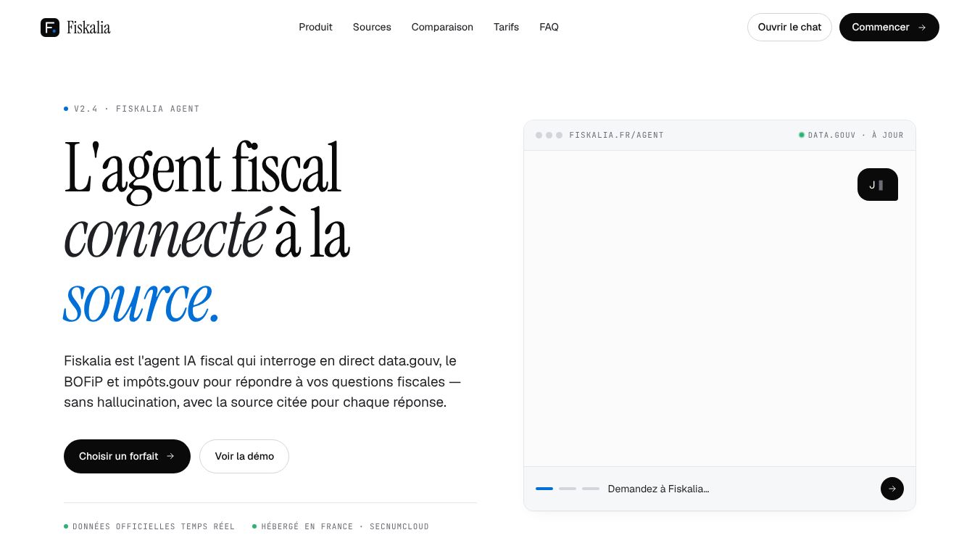This screenshot has height=551, width=980.
Task: Open the Produit menu item
Action: 315,27
